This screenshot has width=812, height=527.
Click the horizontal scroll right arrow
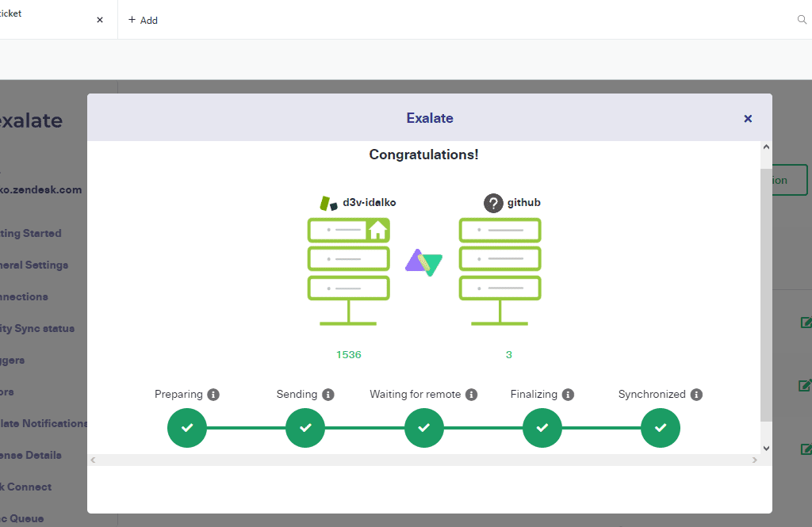click(755, 460)
